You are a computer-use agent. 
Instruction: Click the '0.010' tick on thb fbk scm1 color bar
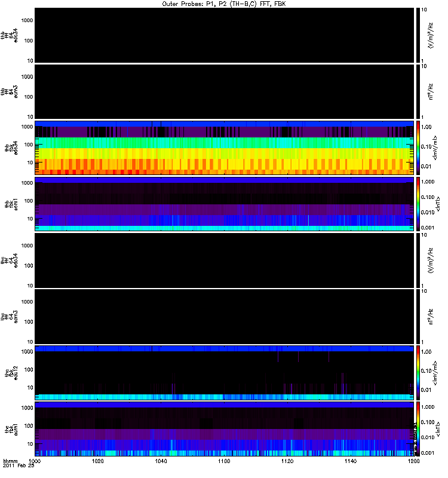428,213
